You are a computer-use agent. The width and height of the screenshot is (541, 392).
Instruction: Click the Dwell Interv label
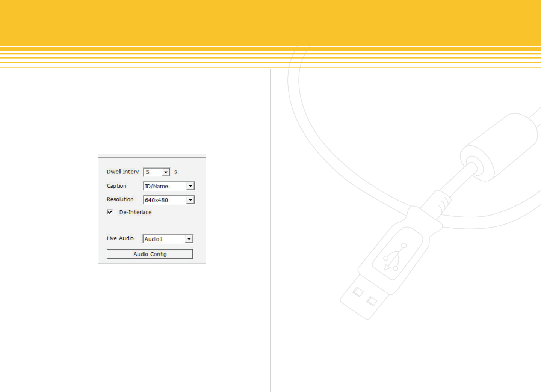(x=123, y=172)
